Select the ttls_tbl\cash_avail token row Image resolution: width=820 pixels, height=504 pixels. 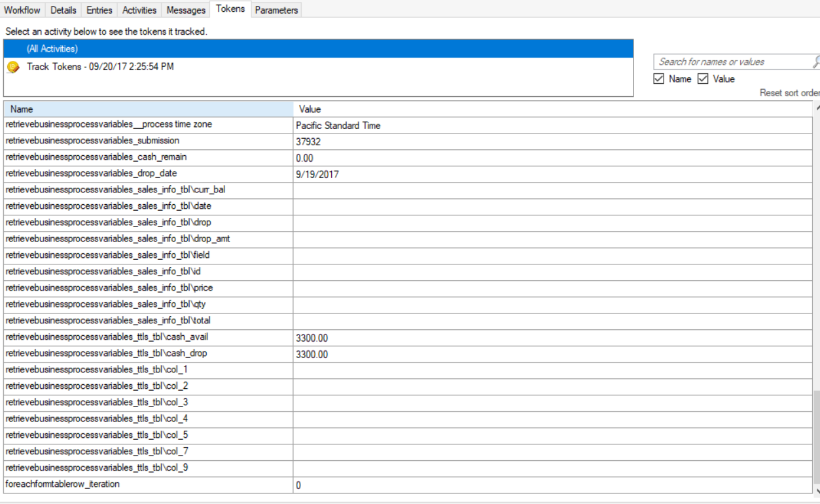pyautogui.click(x=148, y=337)
